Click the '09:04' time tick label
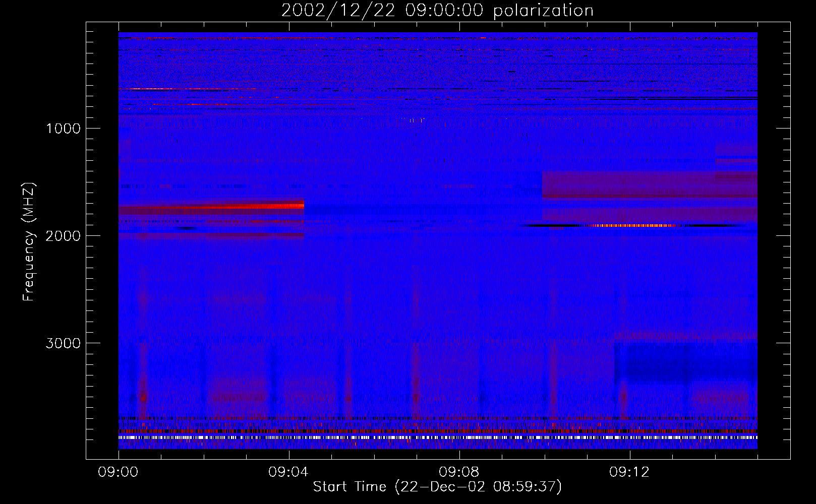This screenshot has width=816, height=504. click(x=289, y=472)
